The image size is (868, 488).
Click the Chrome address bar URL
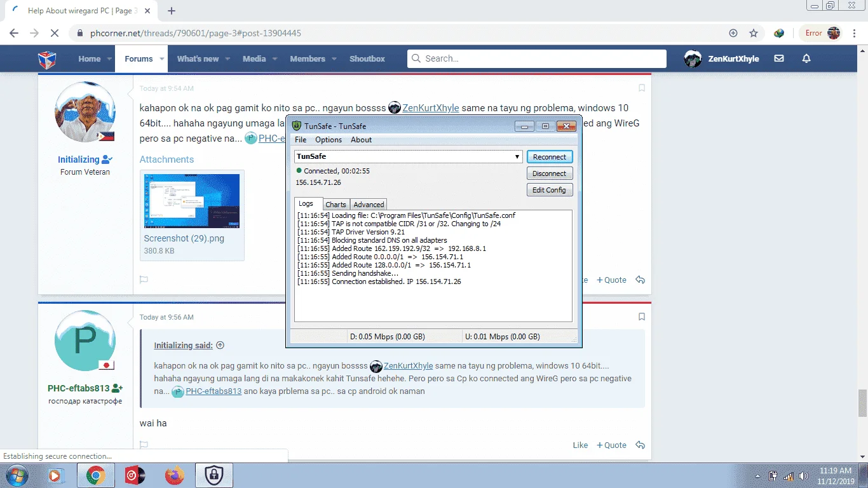(x=196, y=33)
